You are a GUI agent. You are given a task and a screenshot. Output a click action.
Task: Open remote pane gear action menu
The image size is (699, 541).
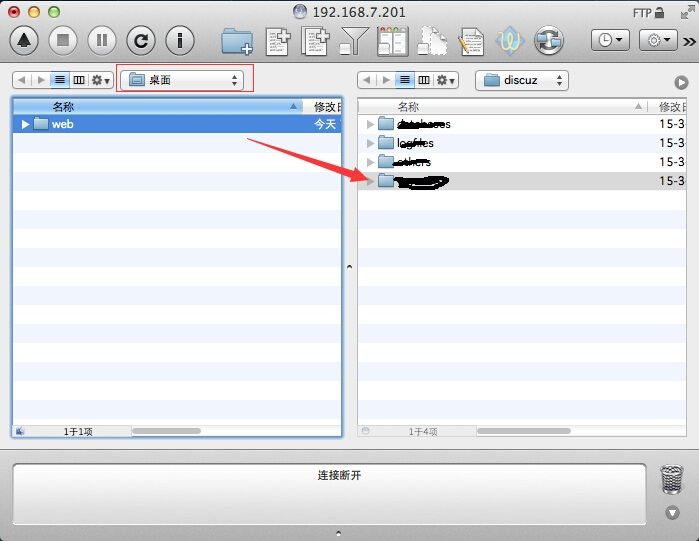pyautogui.click(x=445, y=80)
